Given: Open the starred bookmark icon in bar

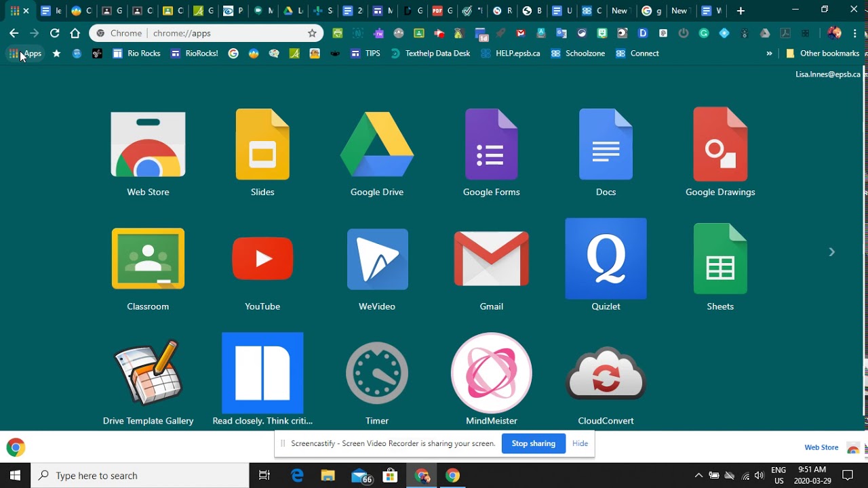Looking at the screenshot, I should [x=56, y=54].
